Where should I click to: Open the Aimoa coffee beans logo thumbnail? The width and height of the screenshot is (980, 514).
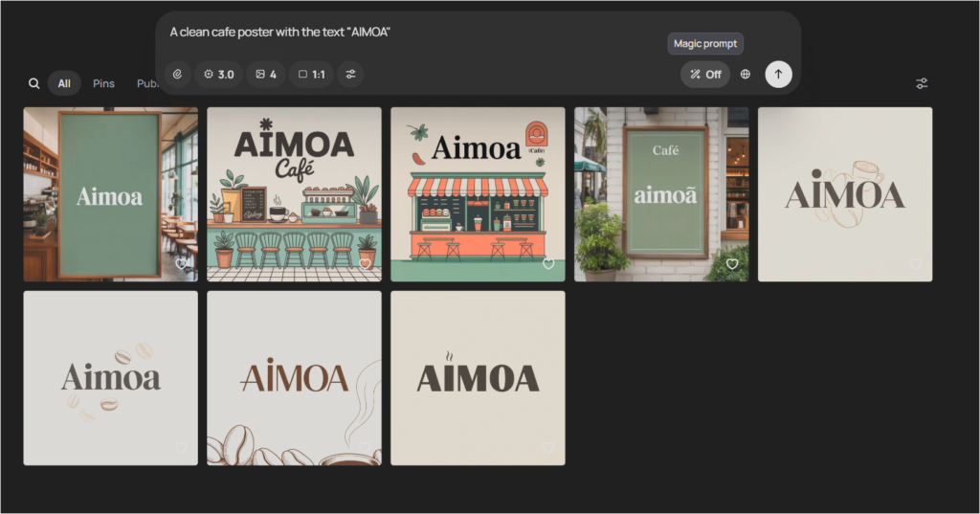[110, 377]
